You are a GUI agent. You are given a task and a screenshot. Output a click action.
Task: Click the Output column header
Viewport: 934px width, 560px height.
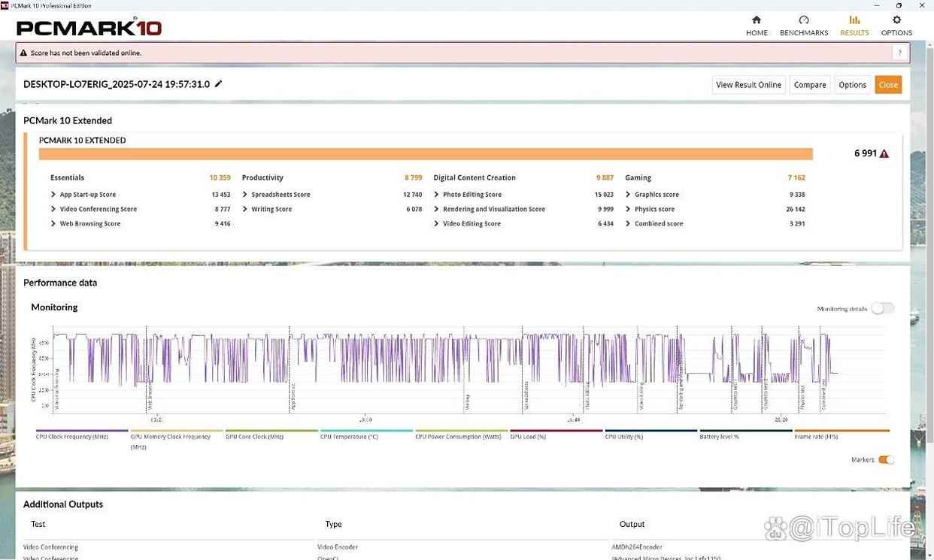(632, 524)
